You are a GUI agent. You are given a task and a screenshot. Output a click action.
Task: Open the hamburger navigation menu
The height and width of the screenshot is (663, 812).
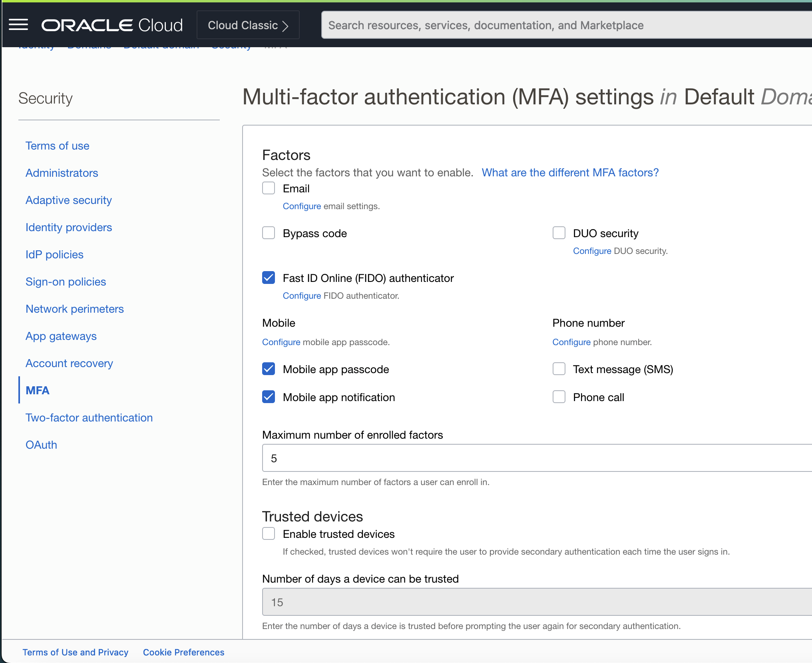(x=18, y=25)
